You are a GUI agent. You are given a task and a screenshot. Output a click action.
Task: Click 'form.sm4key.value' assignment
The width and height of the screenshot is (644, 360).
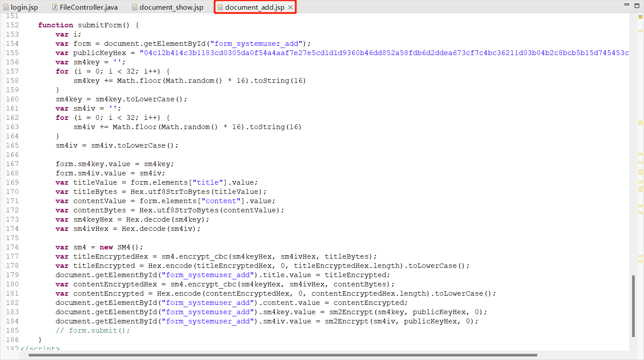coord(115,164)
